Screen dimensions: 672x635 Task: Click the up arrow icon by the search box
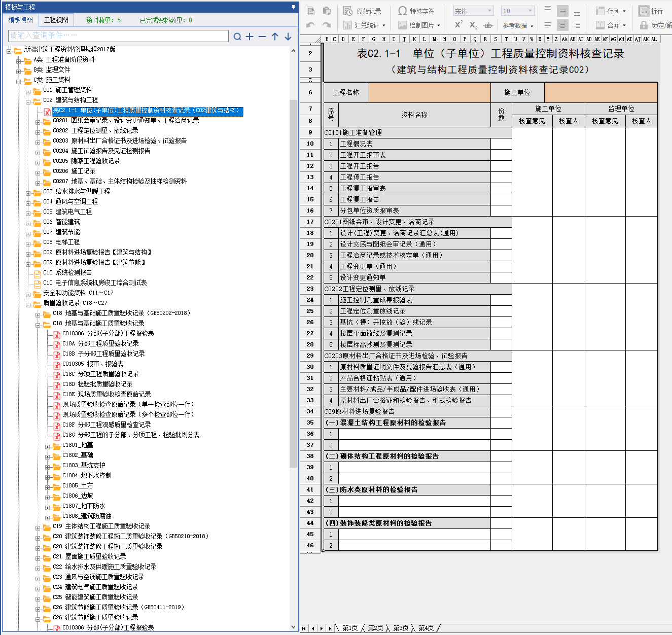click(275, 37)
